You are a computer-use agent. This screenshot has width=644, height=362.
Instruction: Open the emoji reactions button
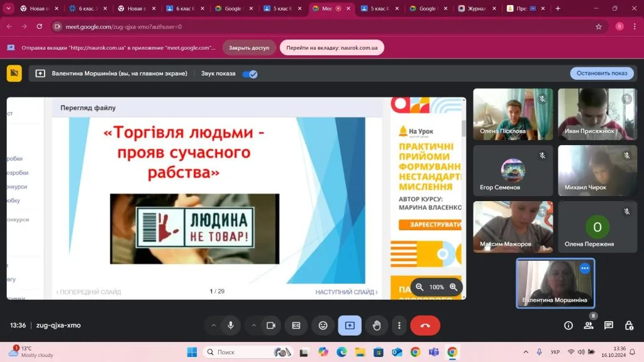tap(323, 326)
